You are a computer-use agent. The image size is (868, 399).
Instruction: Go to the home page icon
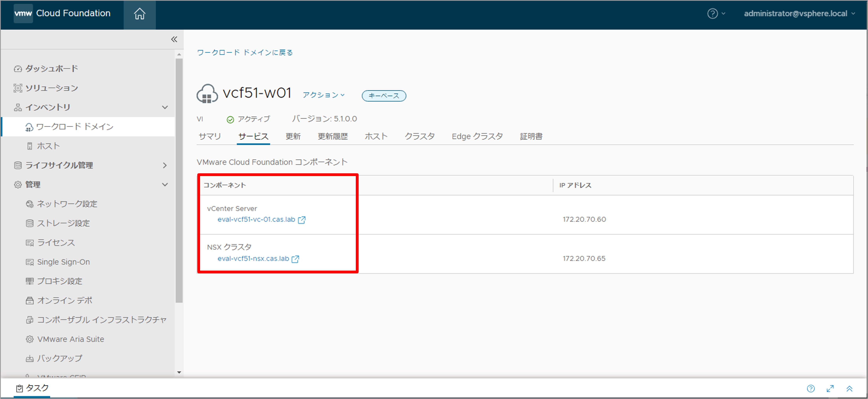click(139, 14)
